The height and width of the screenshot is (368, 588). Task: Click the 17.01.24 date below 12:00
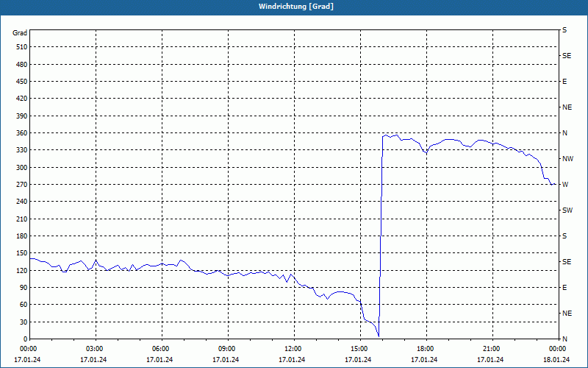pos(292,360)
